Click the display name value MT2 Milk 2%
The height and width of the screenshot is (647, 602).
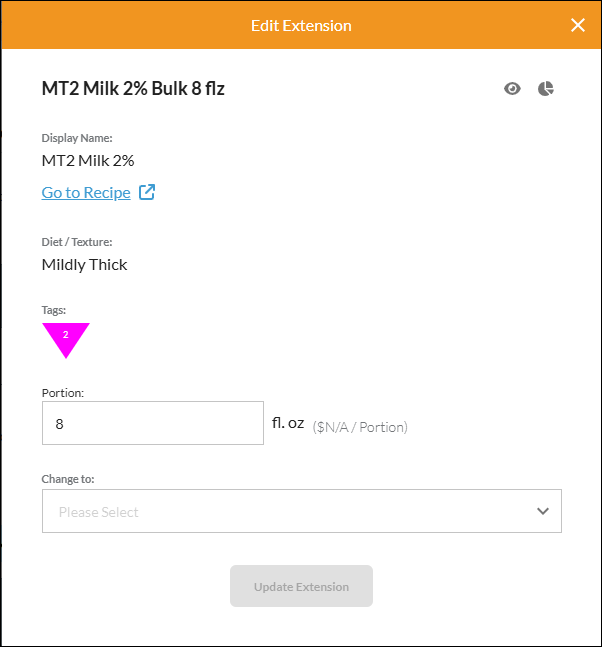point(88,161)
